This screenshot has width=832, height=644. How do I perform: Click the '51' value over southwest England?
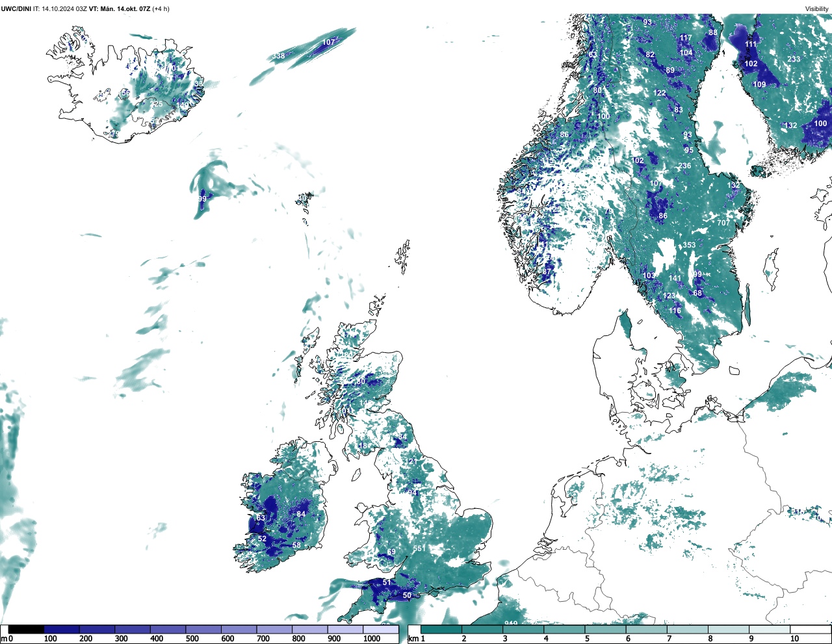[387, 582]
